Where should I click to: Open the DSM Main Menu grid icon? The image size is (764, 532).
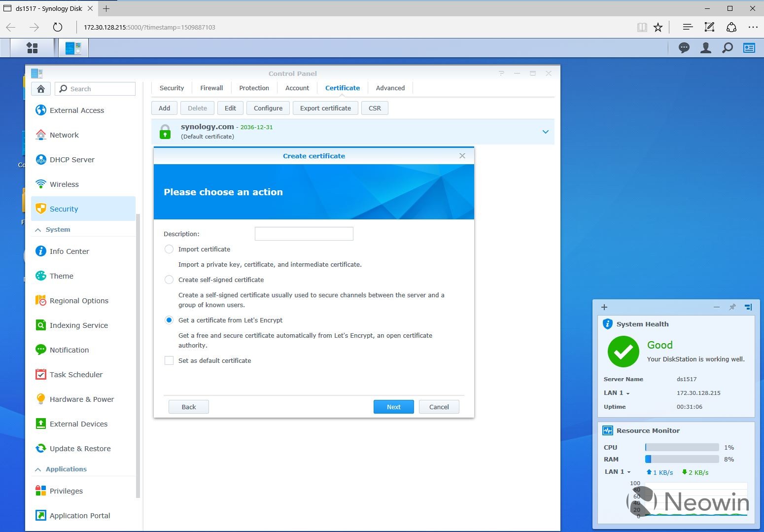[x=32, y=48]
